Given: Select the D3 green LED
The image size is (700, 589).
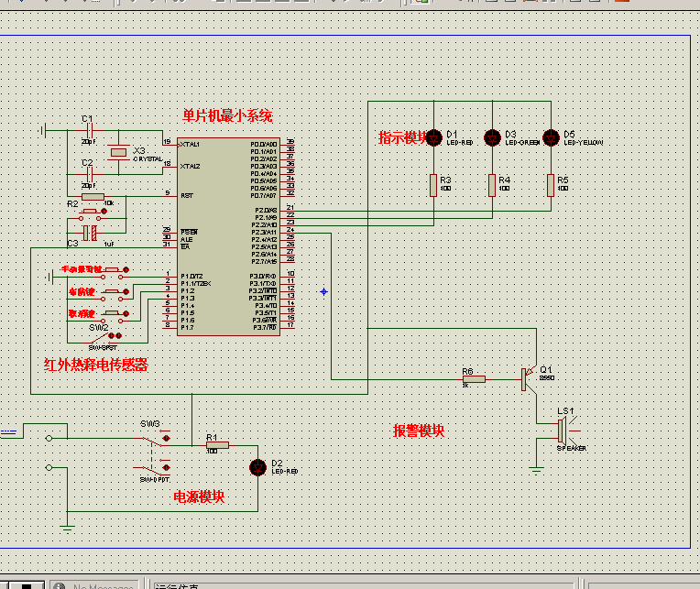Looking at the screenshot, I should [492, 138].
